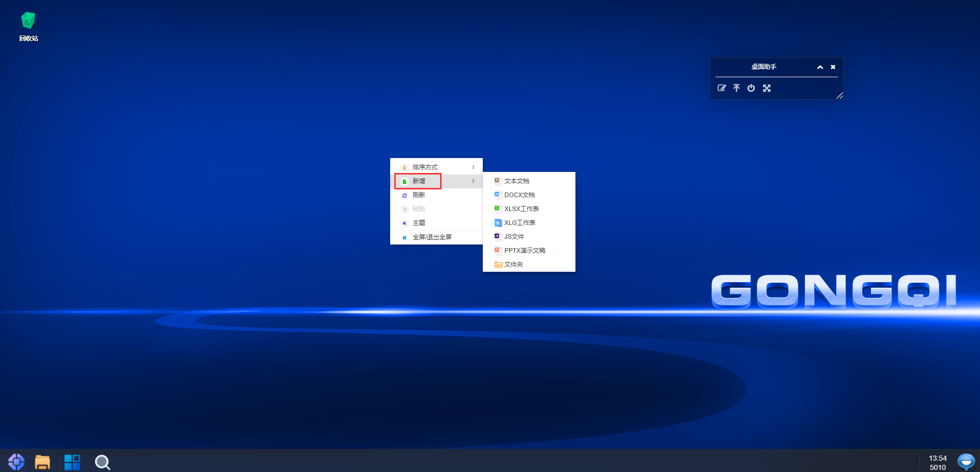Create a new DOCX文档
Image resolution: width=980 pixels, height=472 pixels.
pos(529,195)
